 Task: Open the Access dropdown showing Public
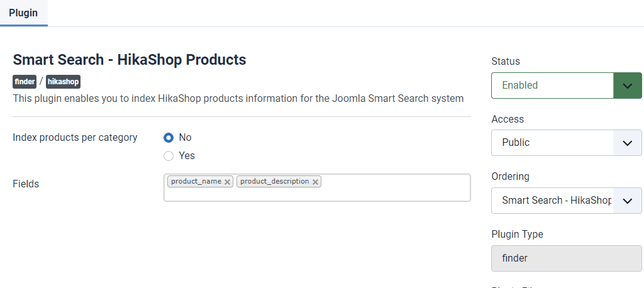(x=567, y=143)
